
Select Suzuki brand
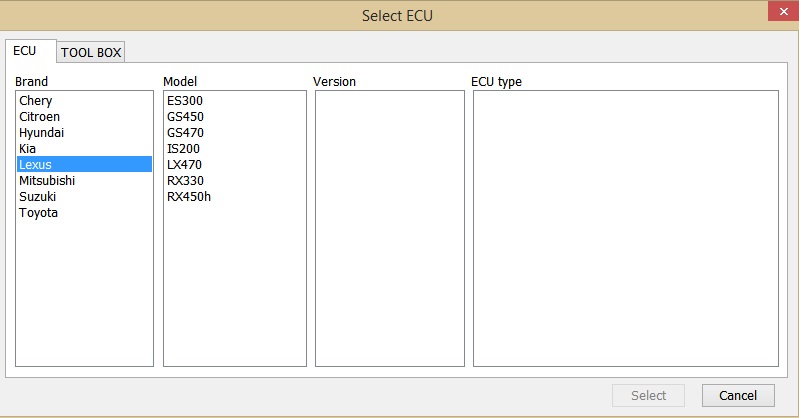38,197
